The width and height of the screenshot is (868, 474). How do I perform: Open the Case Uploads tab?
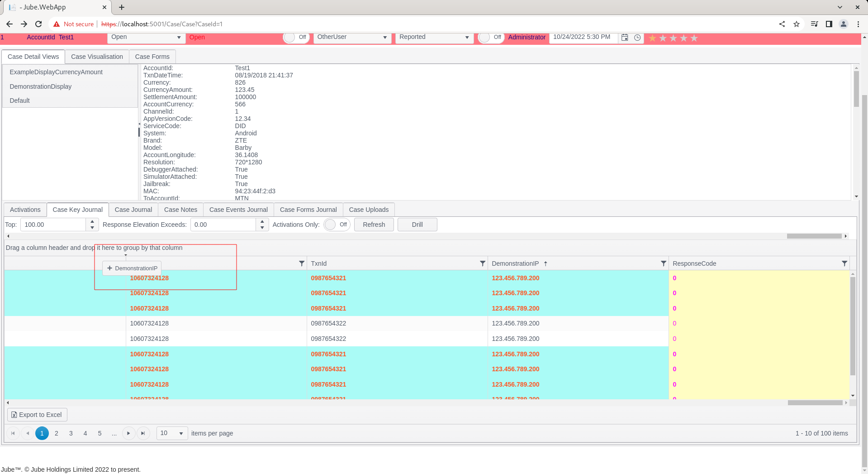[x=369, y=210]
